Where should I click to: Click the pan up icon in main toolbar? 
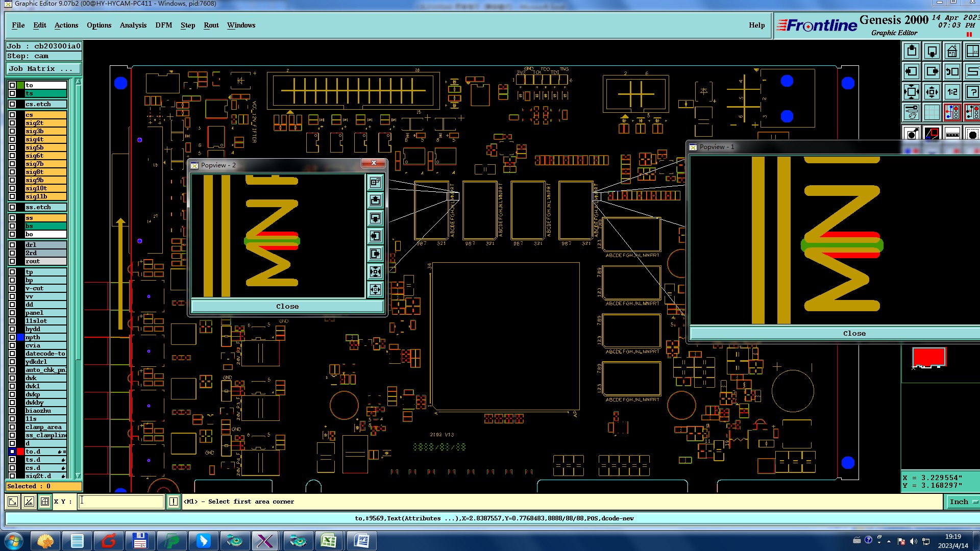pos(912,52)
